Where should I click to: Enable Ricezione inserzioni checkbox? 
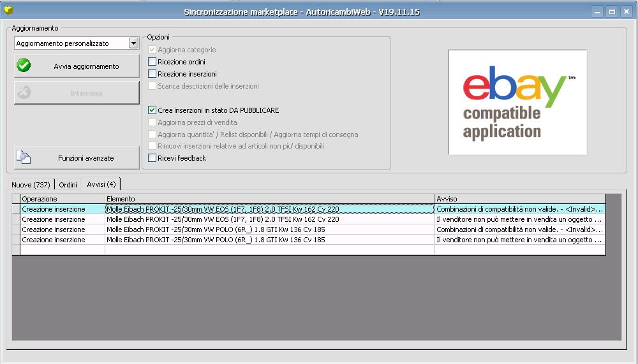coord(152,74)
